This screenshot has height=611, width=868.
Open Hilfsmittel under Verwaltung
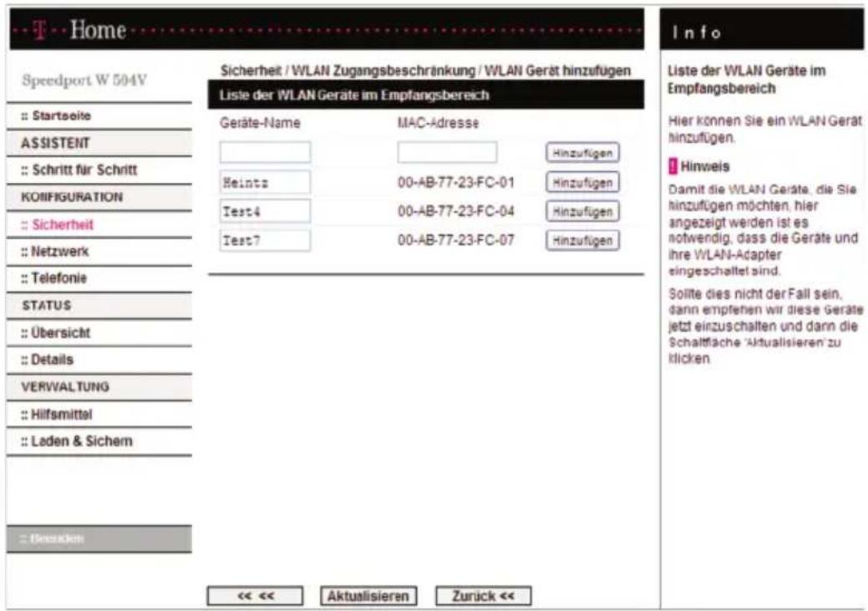(x=57, y=414)
